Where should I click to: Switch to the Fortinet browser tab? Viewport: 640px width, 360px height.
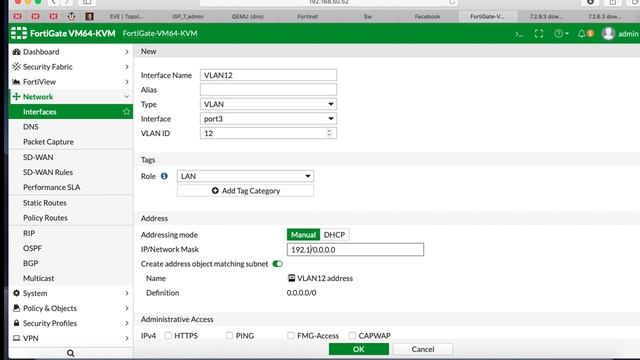(x=307, y=16)
